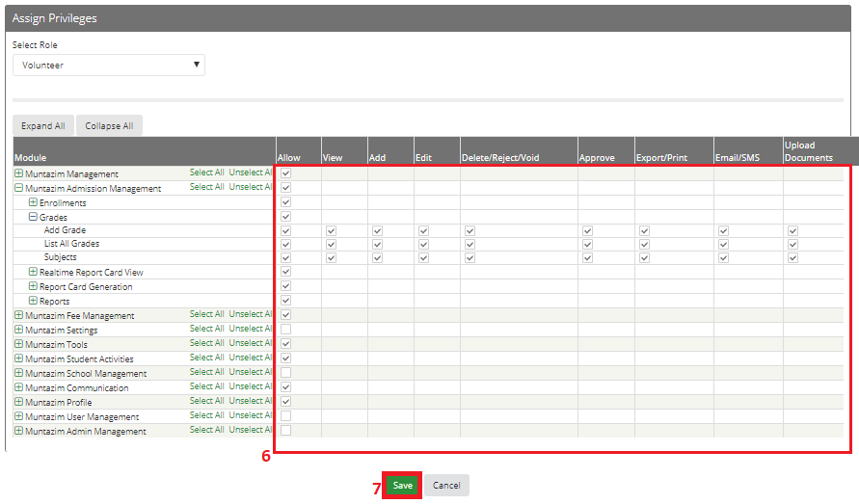Screen dimensions: 859x504
Task: Uncheck Allow for Muntazim Profile
Action: tap(286, 402)
